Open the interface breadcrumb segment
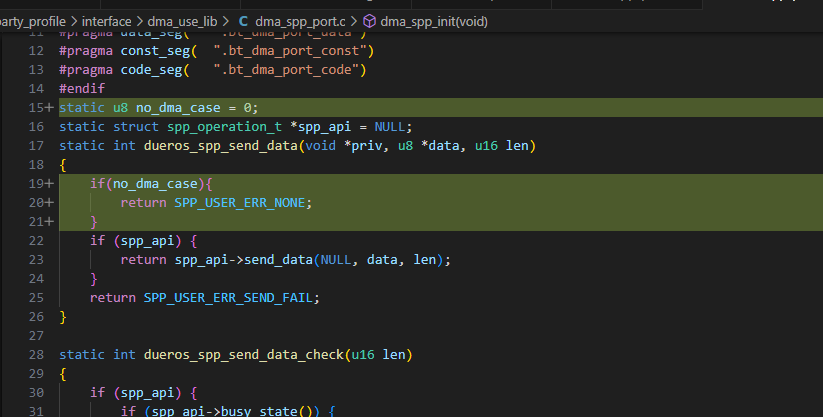The width and height of the screenshot is (823, 417). (106, 22)
